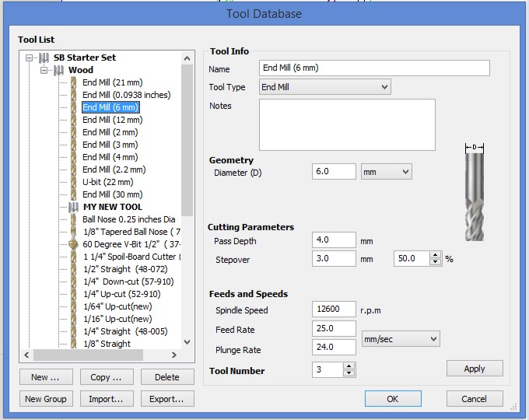Click the End Mill (30 mm) bit icon

tap(74, 194)
